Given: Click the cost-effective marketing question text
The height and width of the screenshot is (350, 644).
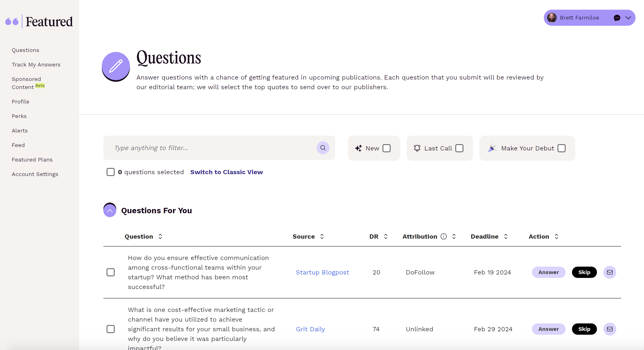Looking at the screenshot, I should click(x=201, y=328).
